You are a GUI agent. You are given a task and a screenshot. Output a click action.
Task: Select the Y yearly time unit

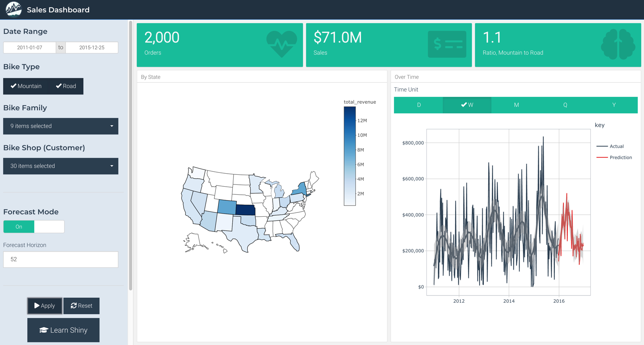[x=614, y=105]
